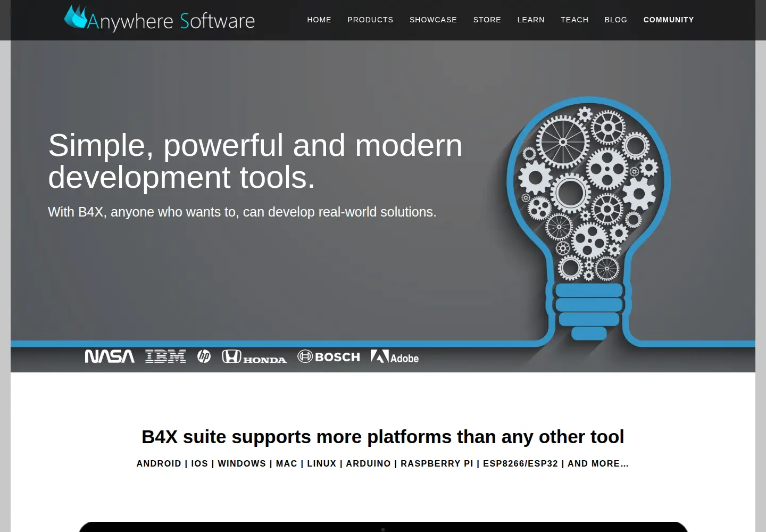Click the Honda logo
766x532 pixels.
pyautogui.click(x=254, y=356)
